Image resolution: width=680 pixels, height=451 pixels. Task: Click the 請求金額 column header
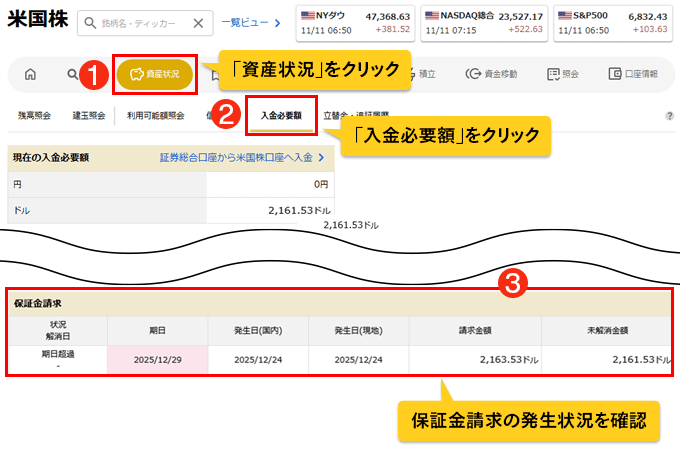475,330
